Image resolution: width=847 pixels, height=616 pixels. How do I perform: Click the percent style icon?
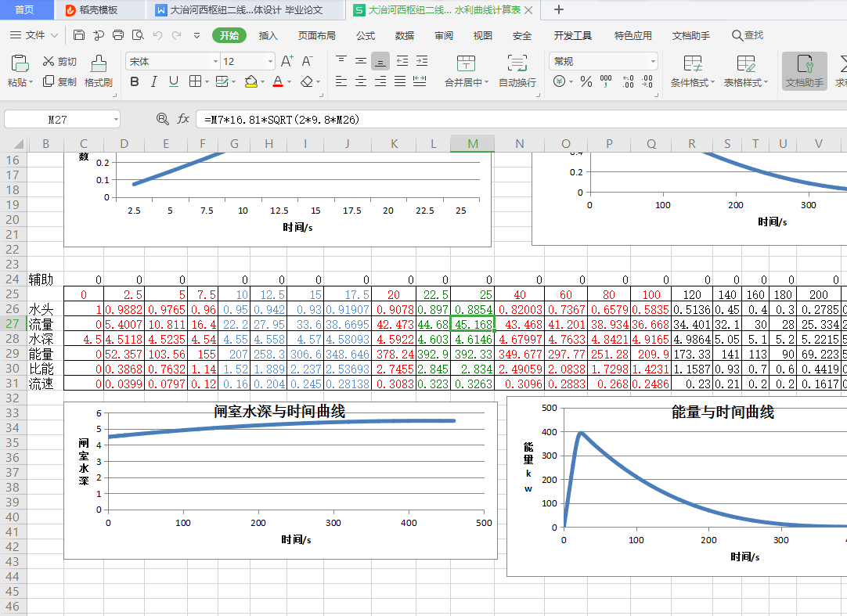(x=586, y=81)
